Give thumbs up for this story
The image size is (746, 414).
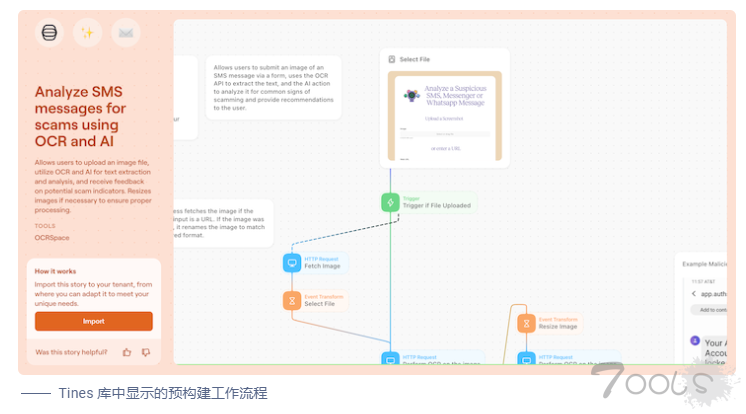coord(127,352)
